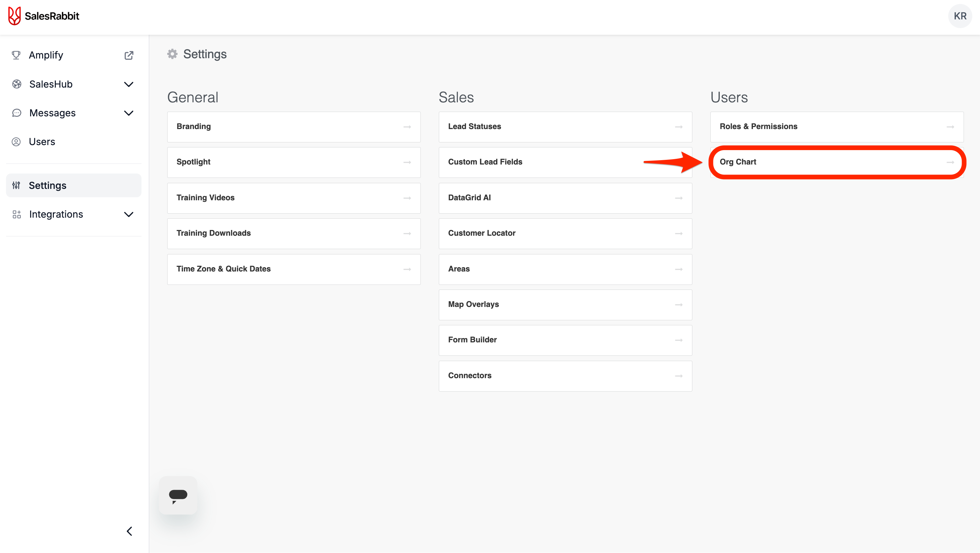Expand the Messages submenu chevron
The height and width of the screenshot is (553, 980).
click(x=128, y=113)
